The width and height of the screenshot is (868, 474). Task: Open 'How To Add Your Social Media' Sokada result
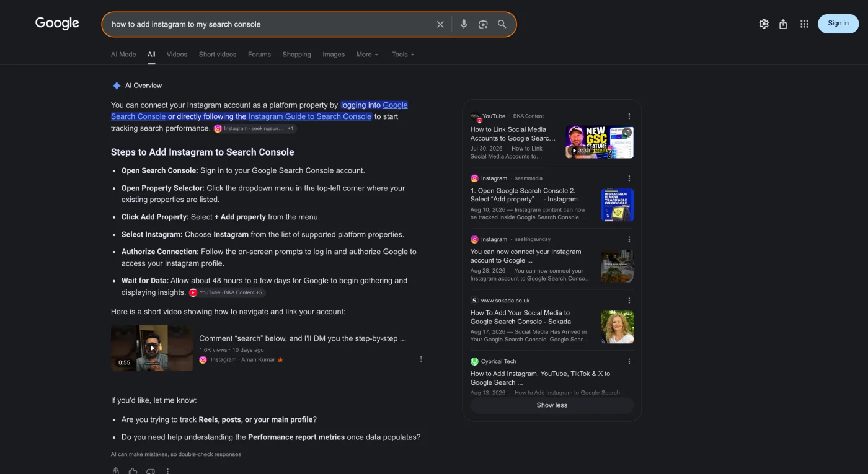[x=521, y=317]
